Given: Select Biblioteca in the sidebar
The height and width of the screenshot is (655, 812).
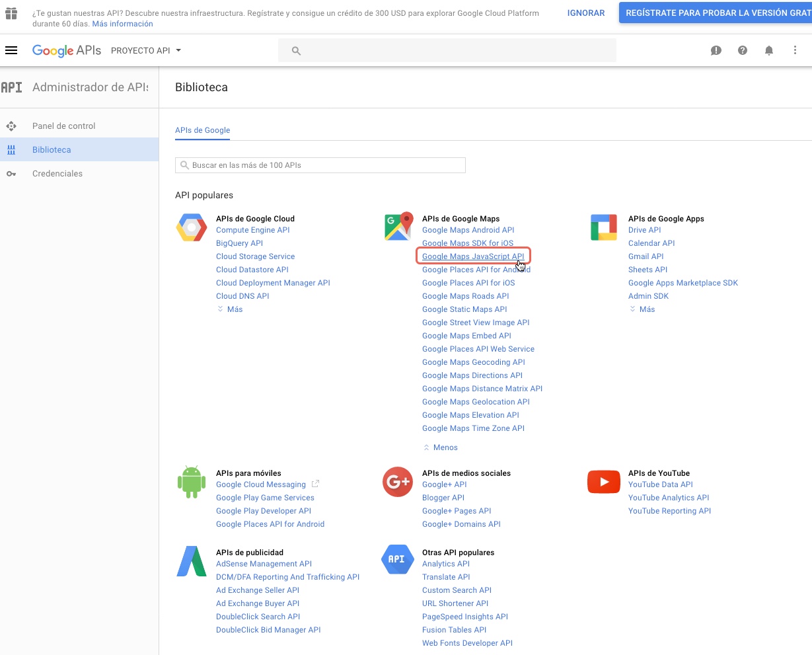Looking at the screenshot, I should tap(79, 150).
